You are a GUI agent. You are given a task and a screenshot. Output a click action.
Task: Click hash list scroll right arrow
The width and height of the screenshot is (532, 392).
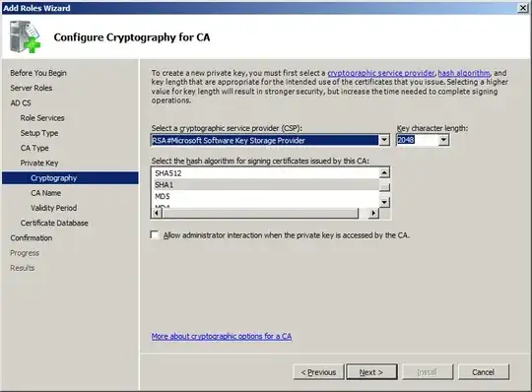click(373, 213)
